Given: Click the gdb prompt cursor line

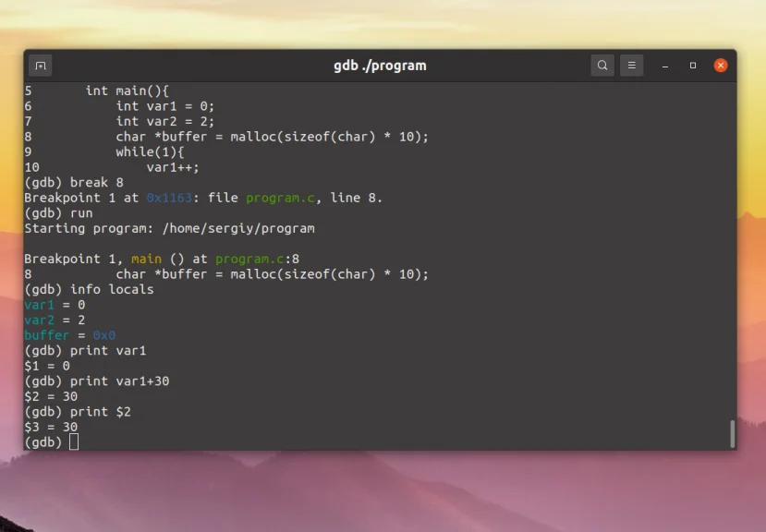Looking at the screenshot, I should [52, 442].
